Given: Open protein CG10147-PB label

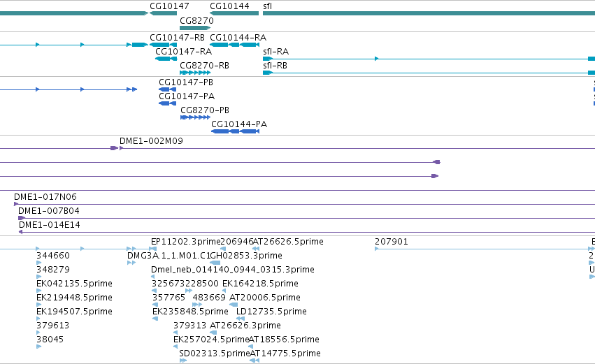Looking at the screenshot, I should pyautogui.click(x=186, y=82).
